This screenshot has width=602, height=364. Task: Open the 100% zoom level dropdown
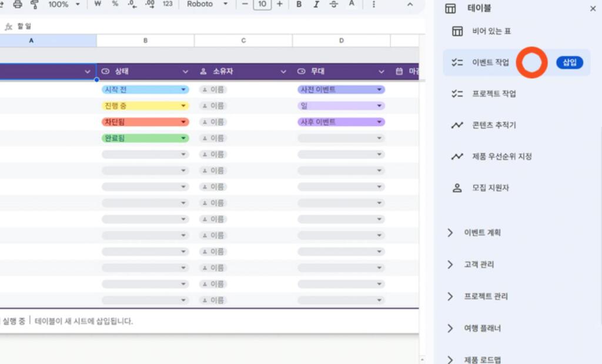click(x=64, y=4)
